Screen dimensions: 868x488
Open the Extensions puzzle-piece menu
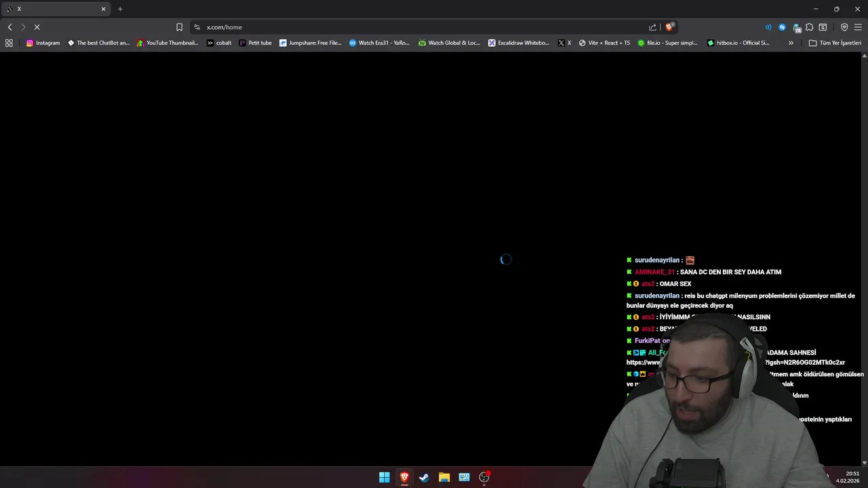809,27
